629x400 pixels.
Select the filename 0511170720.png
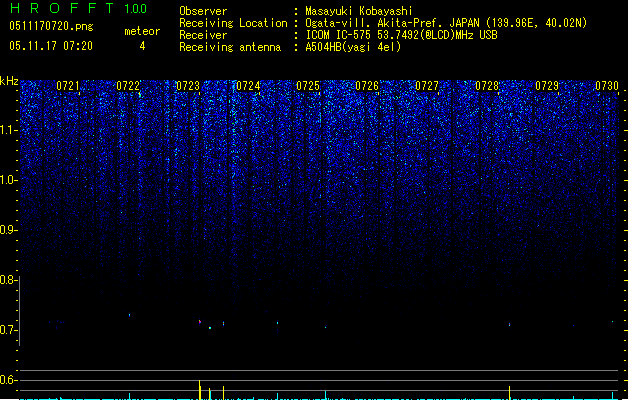pos(51,26)
